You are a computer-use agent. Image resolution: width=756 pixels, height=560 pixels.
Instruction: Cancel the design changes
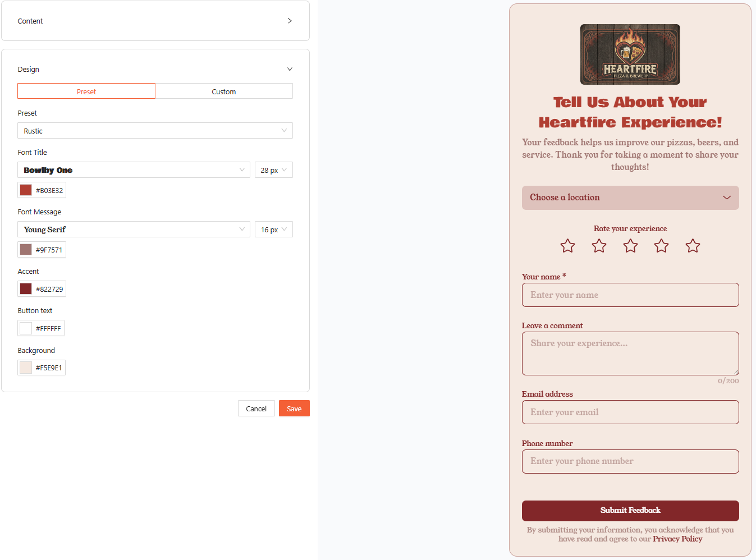coord(256,408)
